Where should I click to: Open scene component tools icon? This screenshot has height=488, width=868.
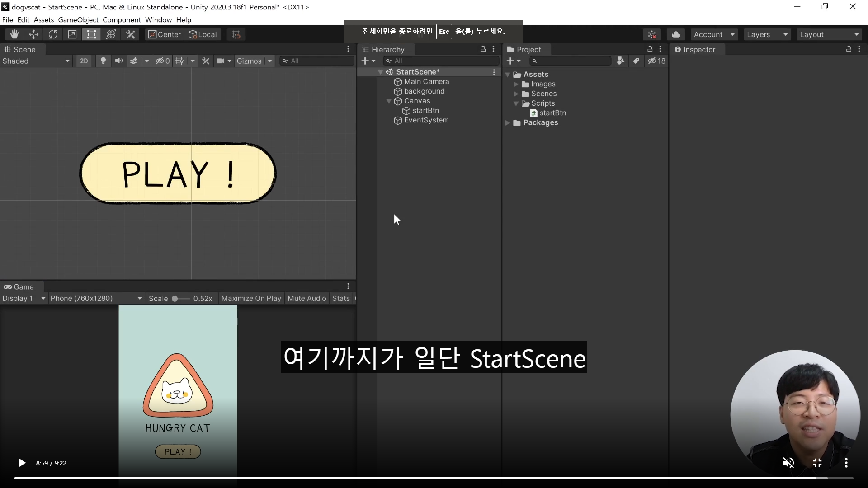(x=206, y=61)
